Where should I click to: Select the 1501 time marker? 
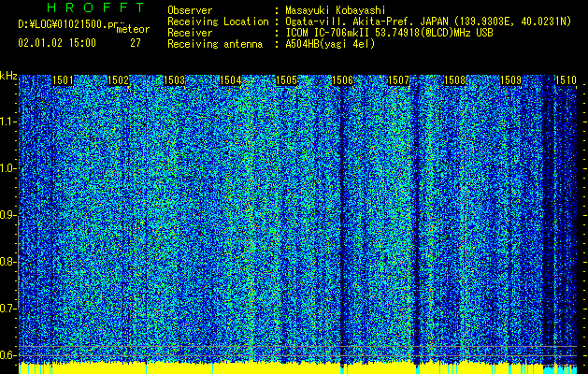point(63,80)
